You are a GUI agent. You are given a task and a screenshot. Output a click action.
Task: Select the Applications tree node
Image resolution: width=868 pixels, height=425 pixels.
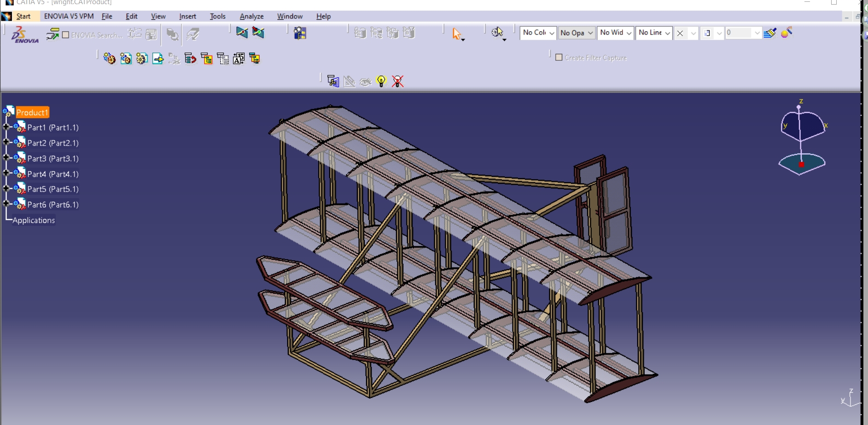point(34,220)
